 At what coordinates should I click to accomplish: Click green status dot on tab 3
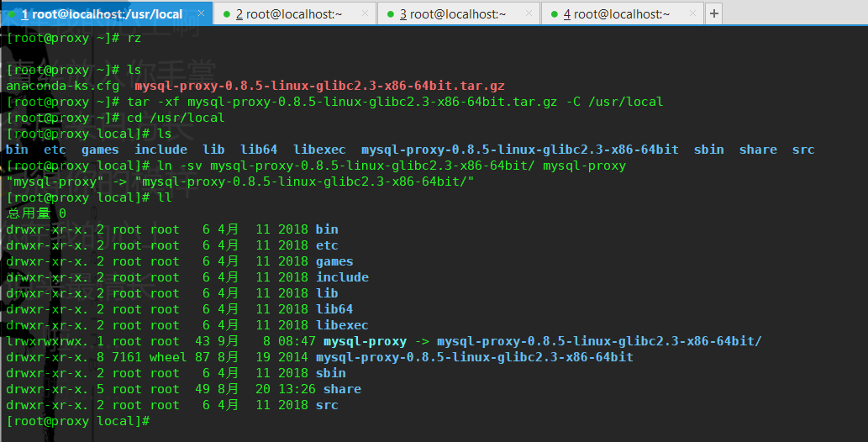click(x=390, y=14)
